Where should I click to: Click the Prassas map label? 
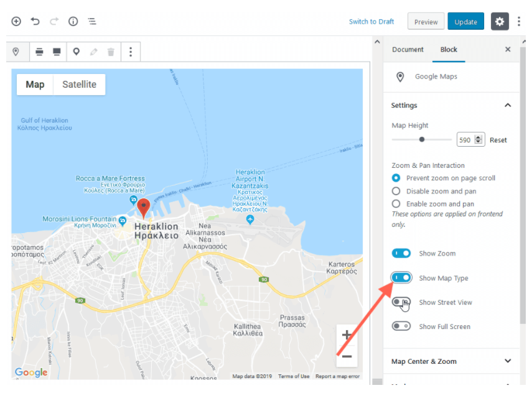coord(292,321)
